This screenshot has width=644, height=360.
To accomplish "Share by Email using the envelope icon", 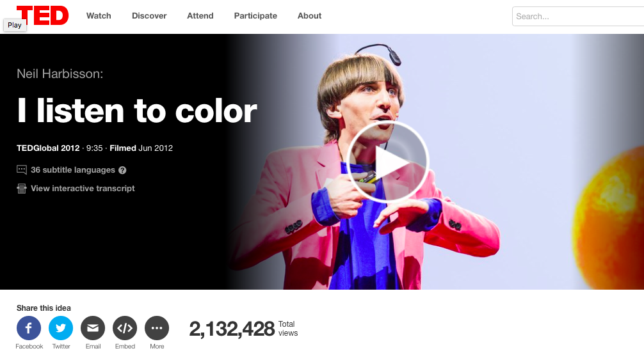I will [x=93, y=328].
